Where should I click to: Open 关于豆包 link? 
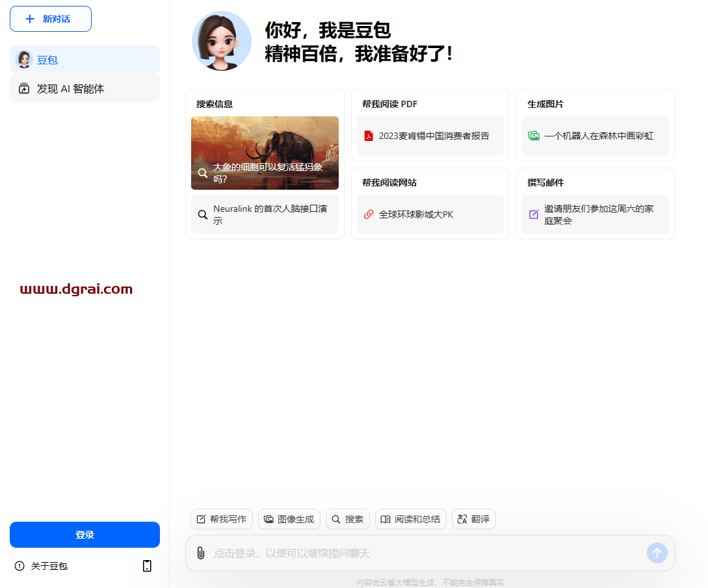click(x=49, y=566)
